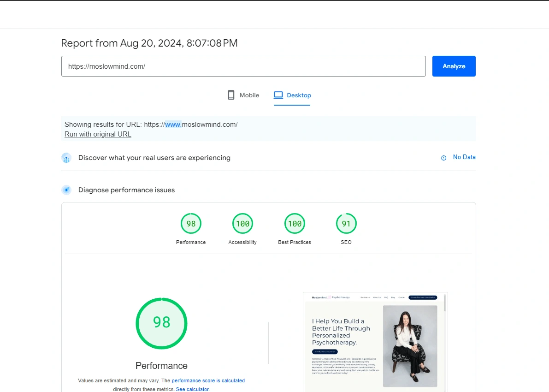This screenshot has height=392, width=549.
Task: Click the No Data info icon
Action: click(x=443, y=158)
